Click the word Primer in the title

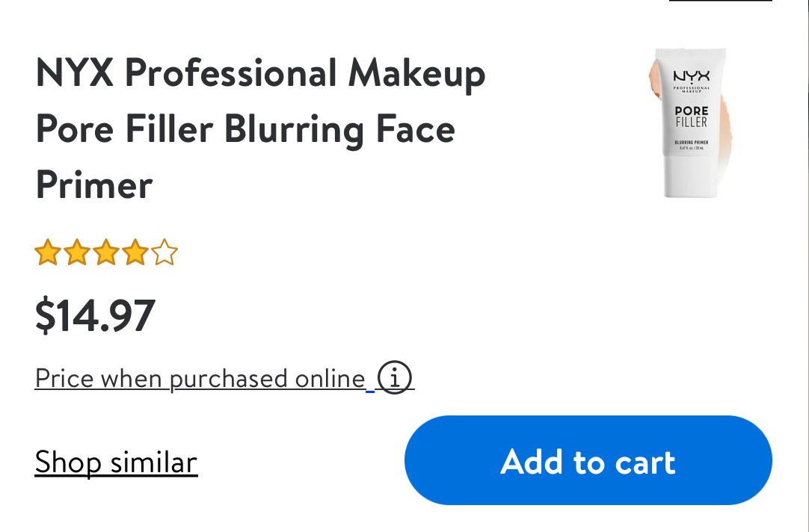coord(94,185)
